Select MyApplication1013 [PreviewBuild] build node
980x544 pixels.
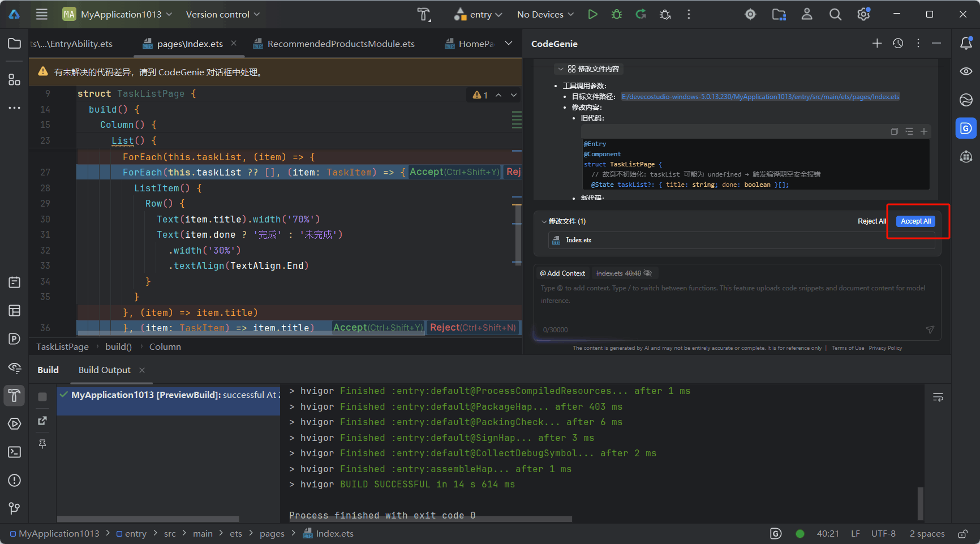(169, 395)
